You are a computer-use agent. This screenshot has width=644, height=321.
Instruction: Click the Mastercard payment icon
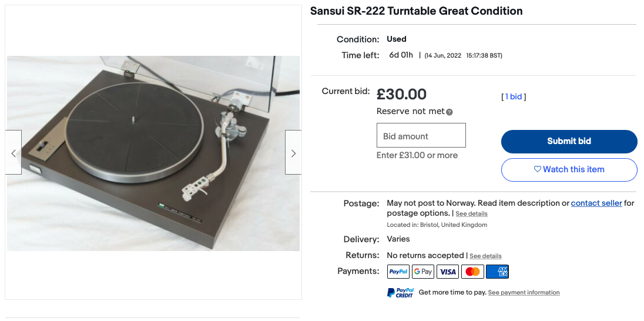[472, 272]
